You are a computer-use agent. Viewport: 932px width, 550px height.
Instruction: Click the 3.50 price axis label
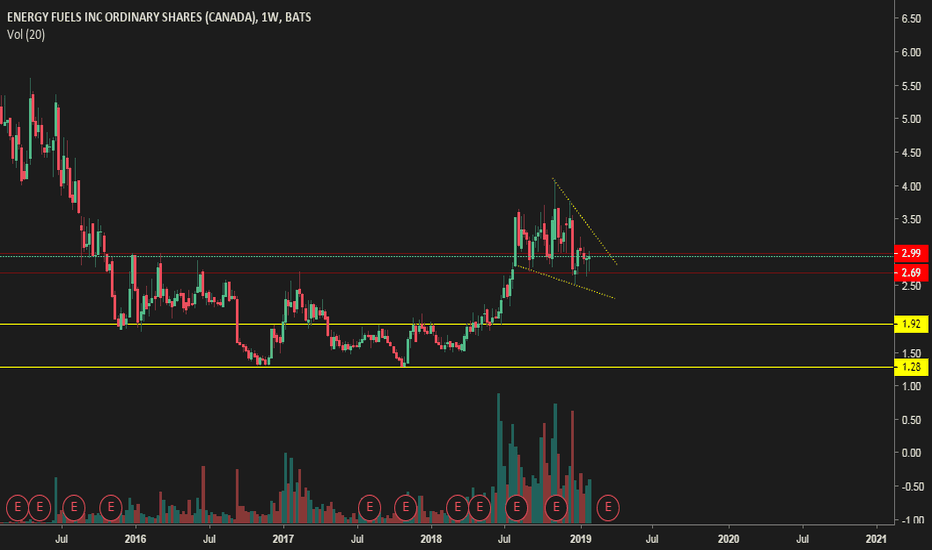click(x=911, y=219)
